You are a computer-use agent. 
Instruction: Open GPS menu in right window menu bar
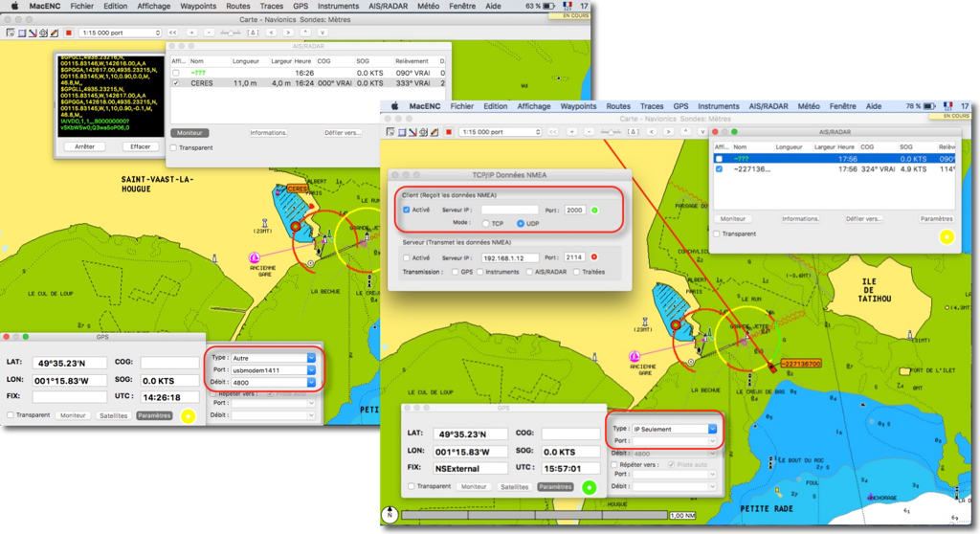tap(680, 106)
